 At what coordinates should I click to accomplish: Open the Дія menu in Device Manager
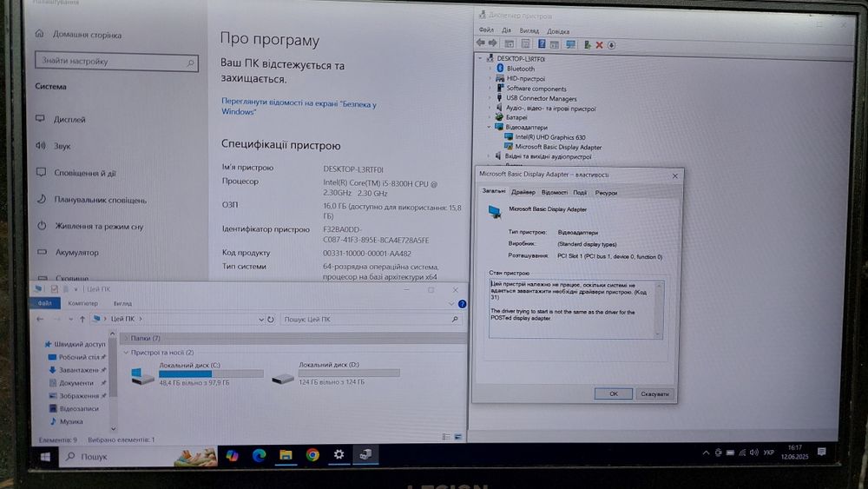coord(507,30)
